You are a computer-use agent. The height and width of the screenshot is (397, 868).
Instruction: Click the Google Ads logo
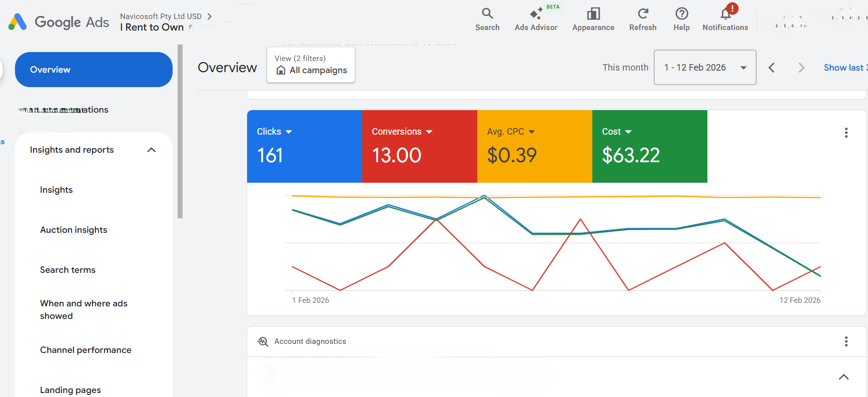(18, 22)
